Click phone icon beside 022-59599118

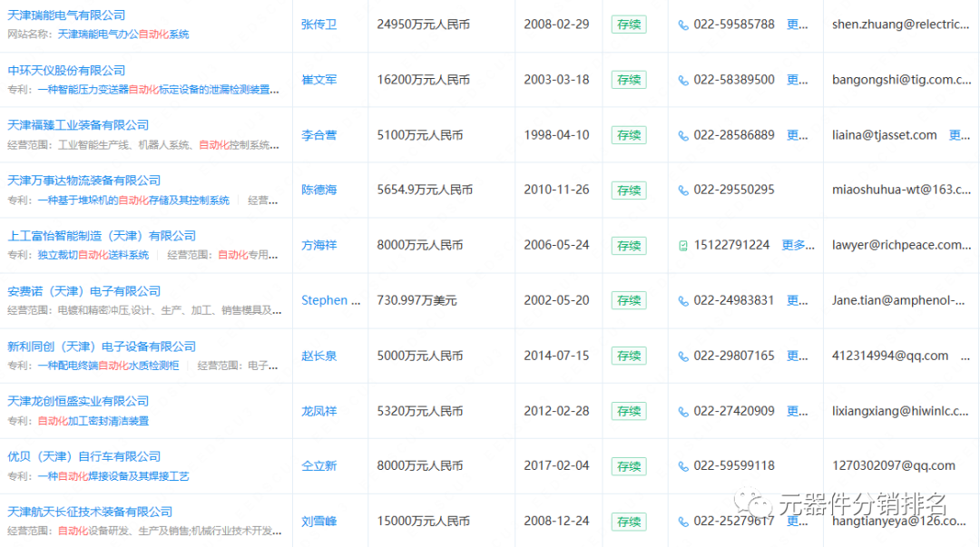point(683,466)
